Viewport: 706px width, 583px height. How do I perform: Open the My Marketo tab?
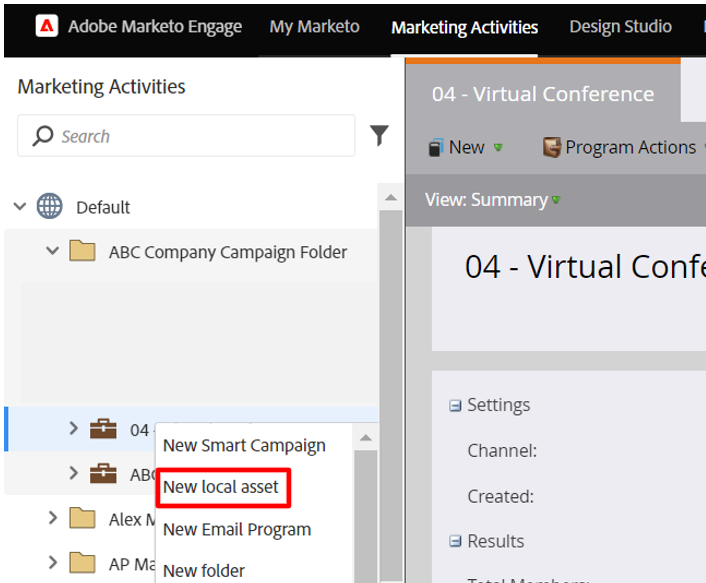click(x=314, y=27)
